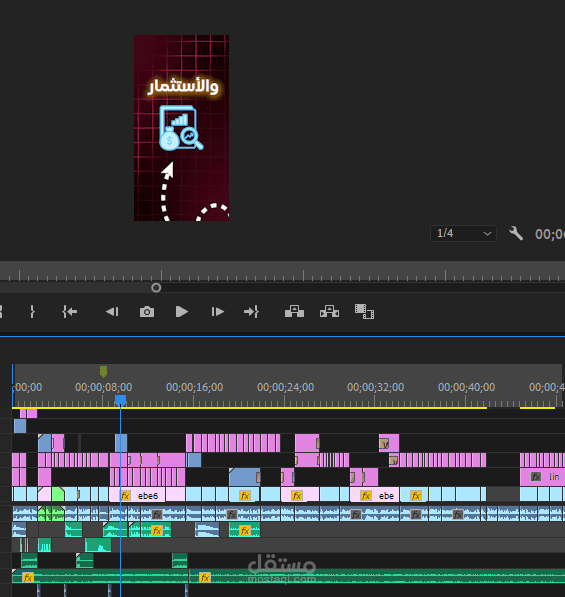Click the Go to Out point button
This screenshot has height=597, width=565.
(251, 312)
